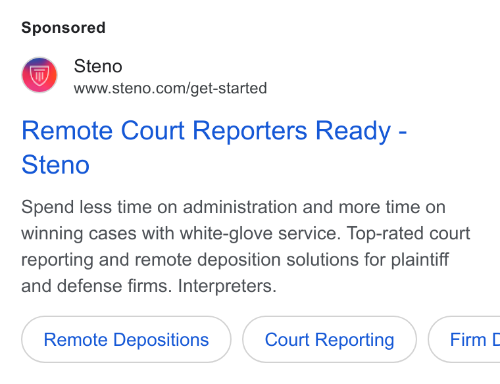Select the Remote Depositions sitelink chip

tap(126, 339)
